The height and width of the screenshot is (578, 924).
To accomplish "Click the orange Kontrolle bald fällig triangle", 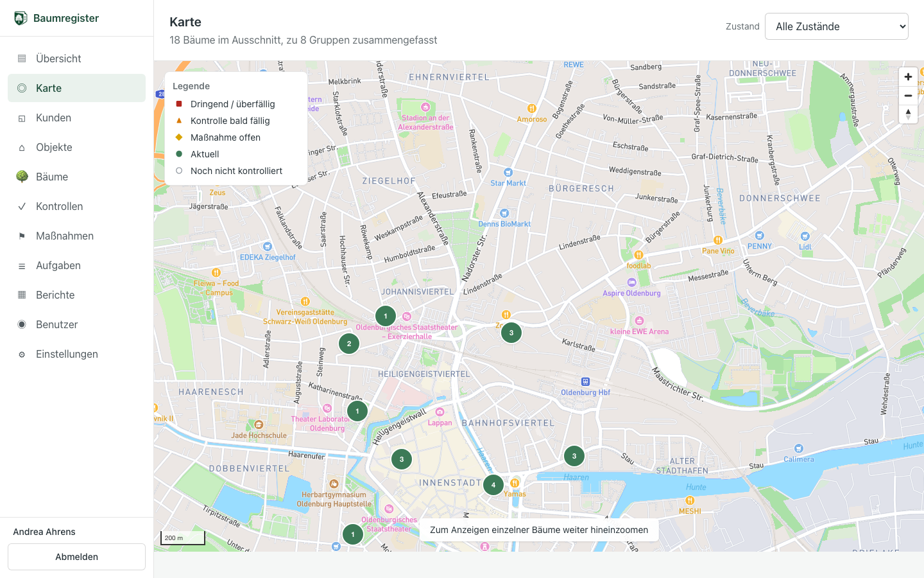I will click(179, 121).
